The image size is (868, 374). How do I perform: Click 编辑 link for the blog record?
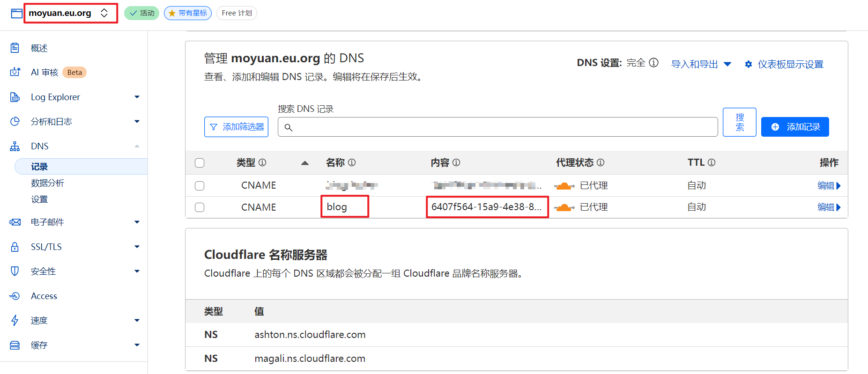tap(828, 207)
